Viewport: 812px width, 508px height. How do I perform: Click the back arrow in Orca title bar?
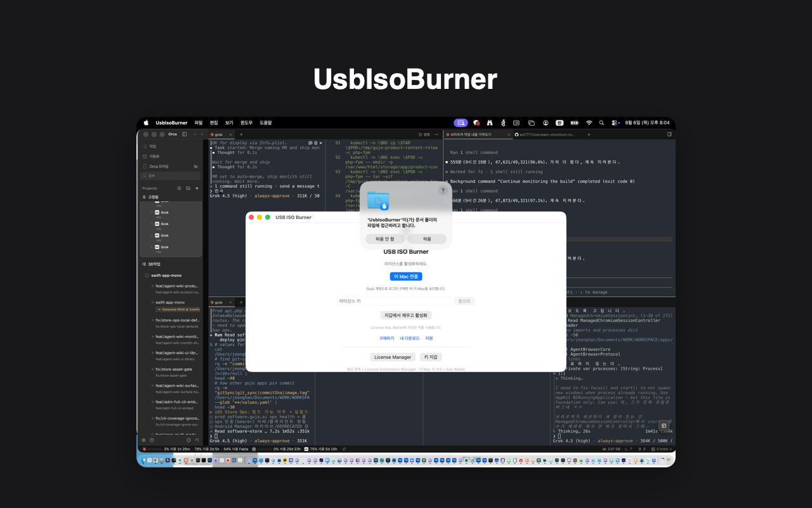tap(194, 134)
